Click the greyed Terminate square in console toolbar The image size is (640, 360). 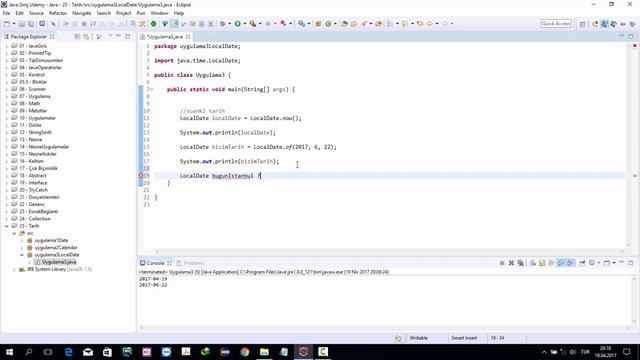coord(502,263)
